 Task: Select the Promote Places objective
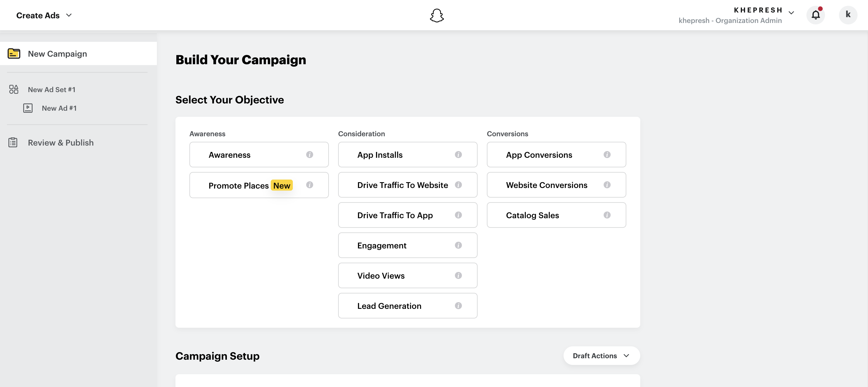point(259,185)
